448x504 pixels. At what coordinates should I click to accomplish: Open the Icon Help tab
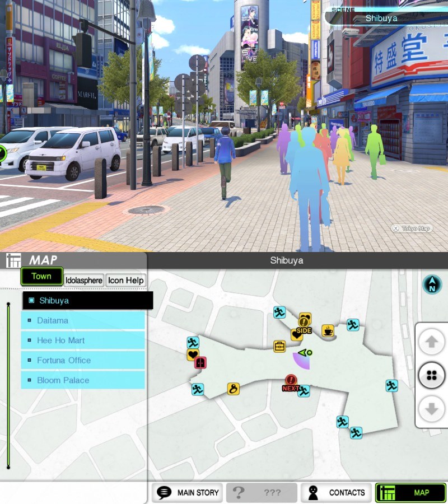tap(125, 281)
